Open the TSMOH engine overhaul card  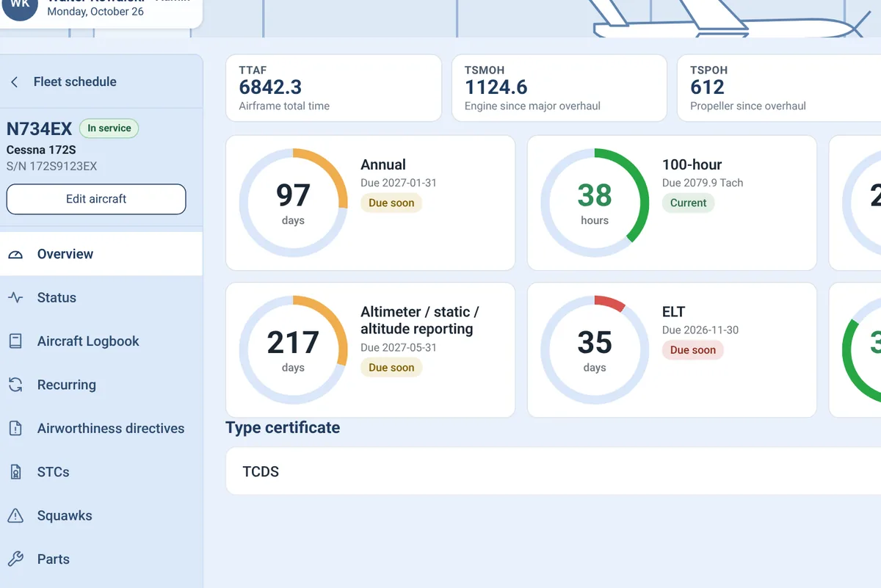pos(559,88)
